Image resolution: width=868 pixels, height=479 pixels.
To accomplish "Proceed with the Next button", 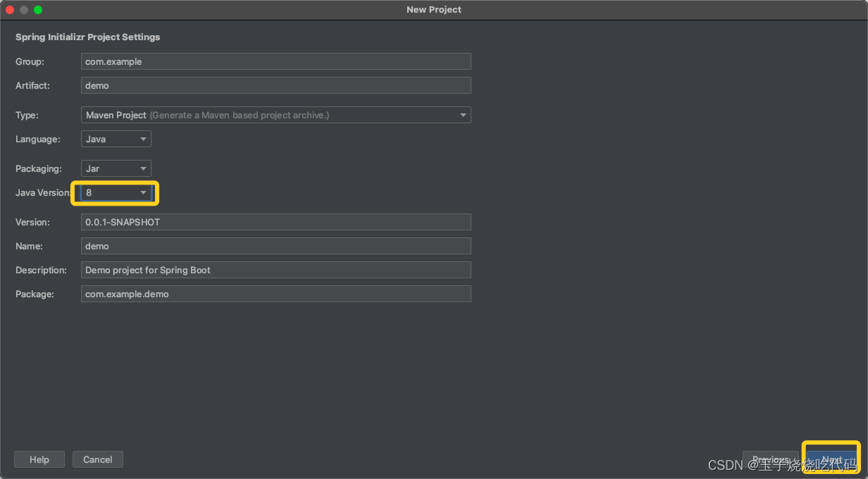I will 831,459.
